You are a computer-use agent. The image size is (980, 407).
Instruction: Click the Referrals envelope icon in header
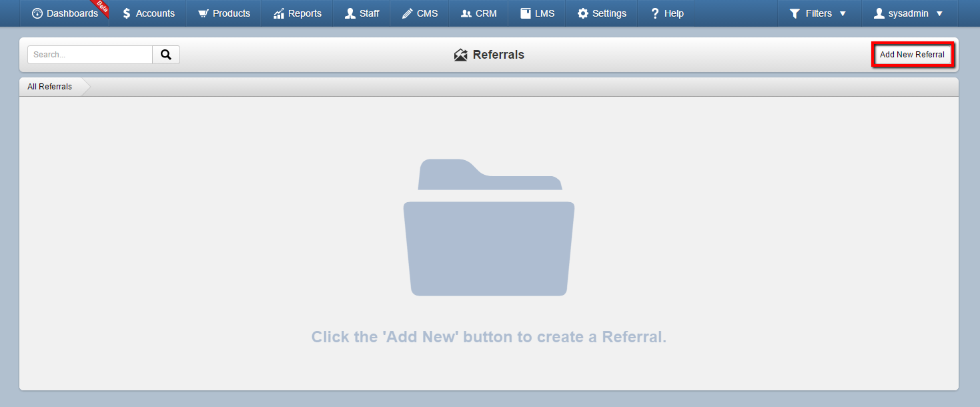[x=460, y=55]
